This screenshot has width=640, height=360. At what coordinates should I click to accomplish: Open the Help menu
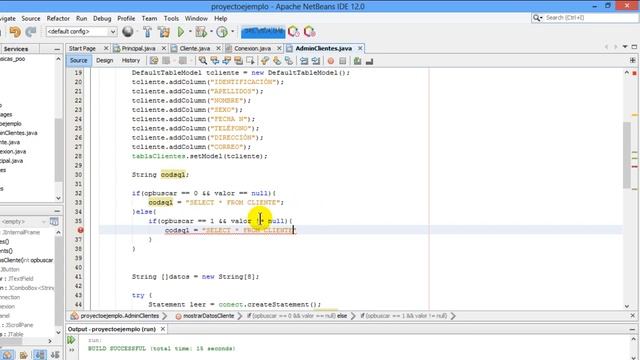coord(220,18)
